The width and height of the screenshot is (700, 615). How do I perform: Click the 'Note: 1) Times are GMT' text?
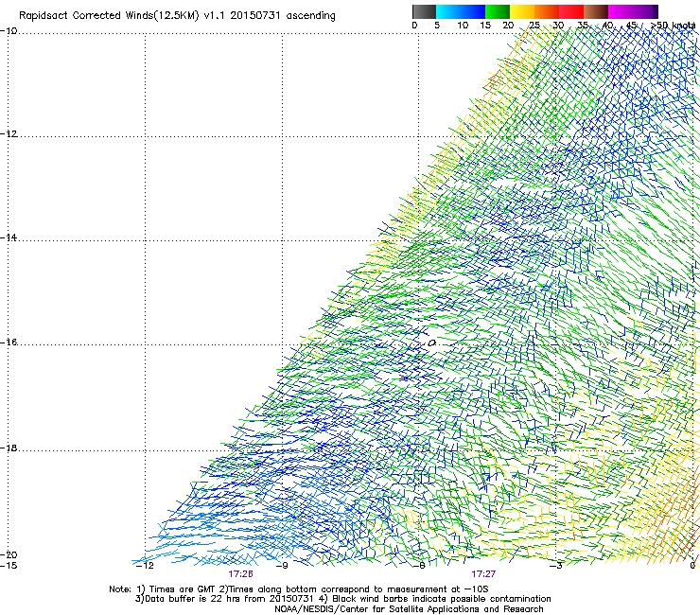point(163,589)
